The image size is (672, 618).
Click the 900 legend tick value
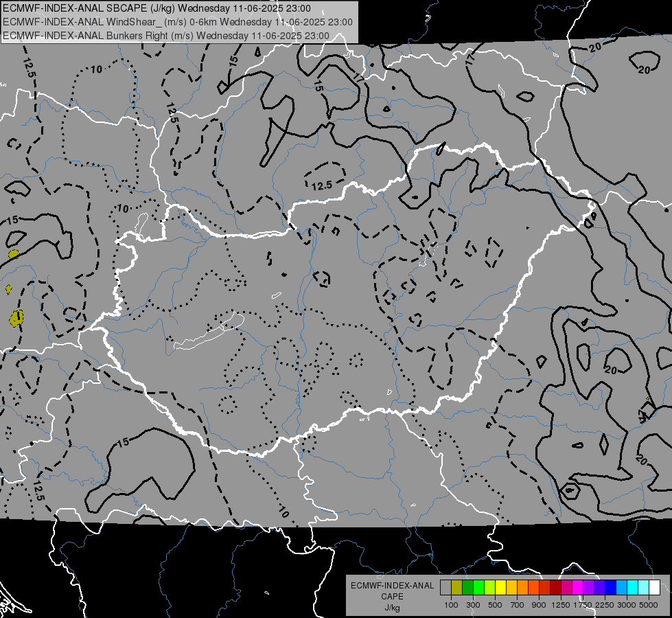coord(539,605)
